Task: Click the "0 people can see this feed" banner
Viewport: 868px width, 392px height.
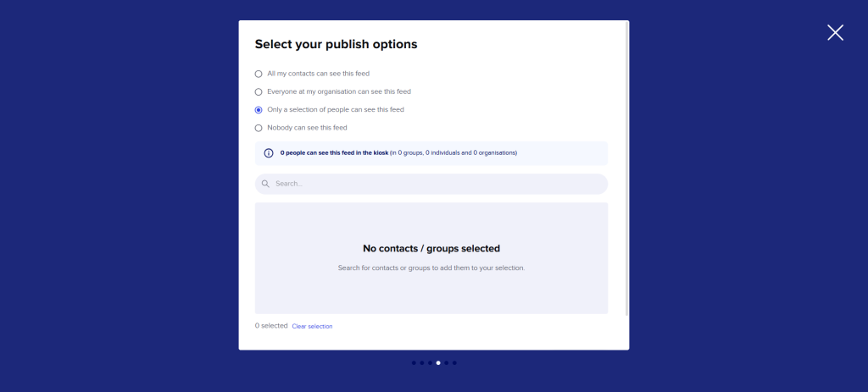Action: coord(431,153)
